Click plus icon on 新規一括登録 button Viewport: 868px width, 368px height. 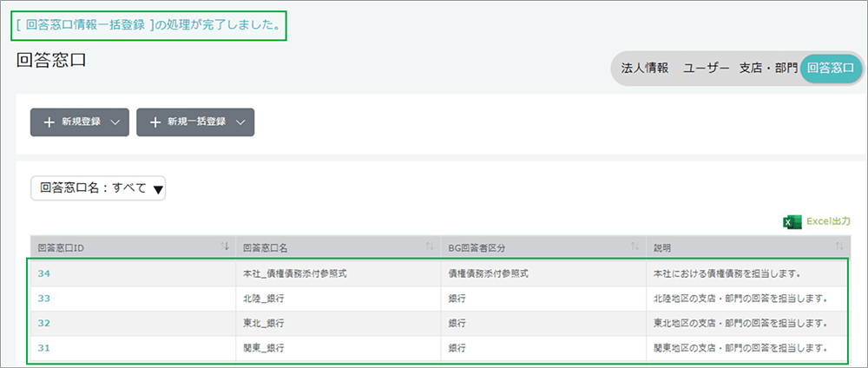point(155,123)
